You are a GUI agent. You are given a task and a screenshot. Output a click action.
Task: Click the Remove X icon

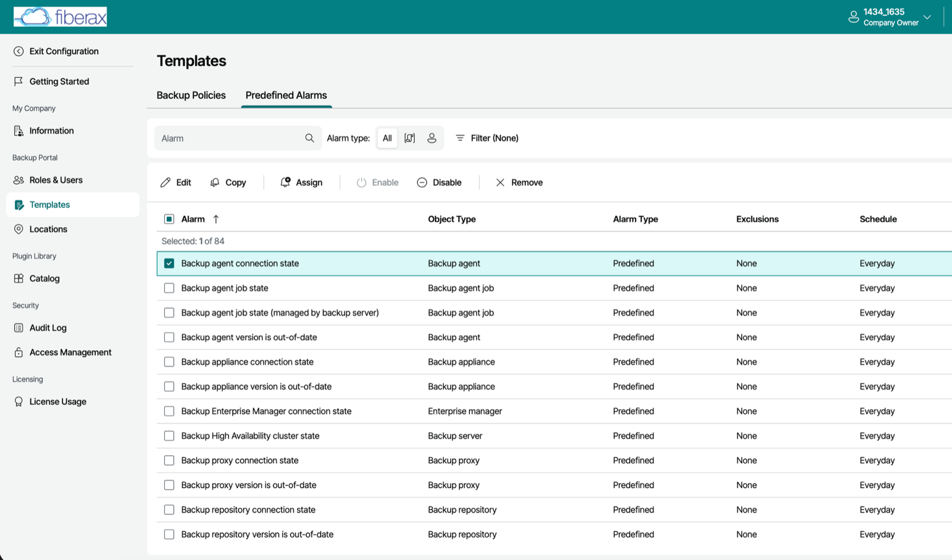[500, 183]
